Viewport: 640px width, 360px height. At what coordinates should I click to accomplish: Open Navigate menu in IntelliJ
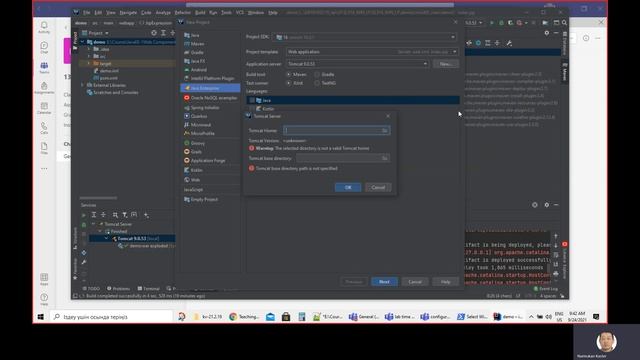[x=128, y=13]
